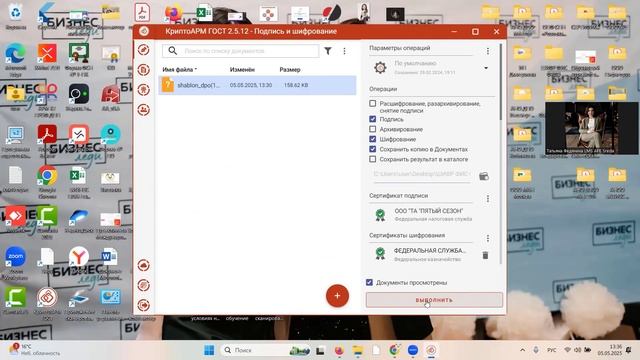Image resolution: width=640 pixels, height=360 pixels.
Task: Click the gear icon of the По умолчанию profile
Action: coord(380,67)
